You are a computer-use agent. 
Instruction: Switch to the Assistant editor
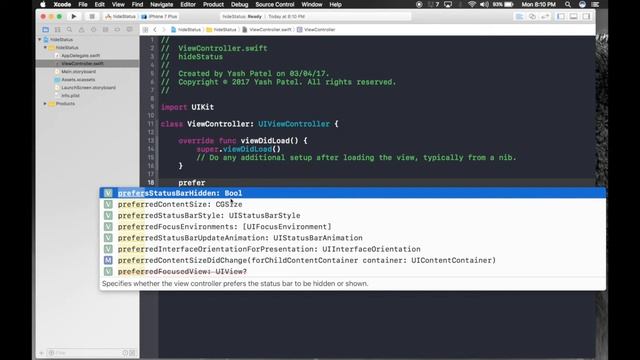click(532, 16)
